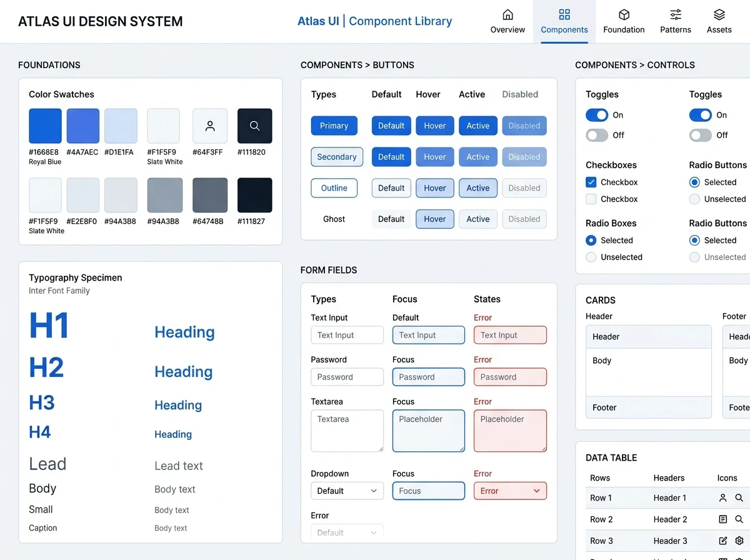
Task: Turn on the Off toggle above Checkboxes
Action: [597, 135]
